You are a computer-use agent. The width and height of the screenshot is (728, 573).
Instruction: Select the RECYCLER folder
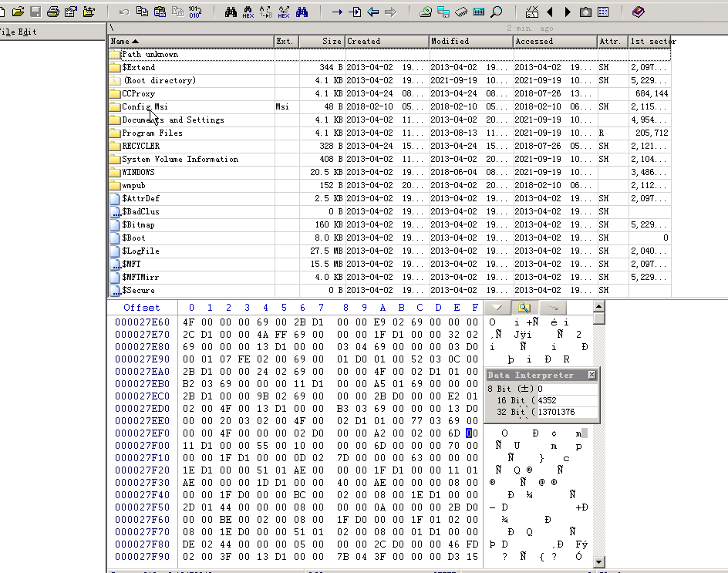[389, 146]
